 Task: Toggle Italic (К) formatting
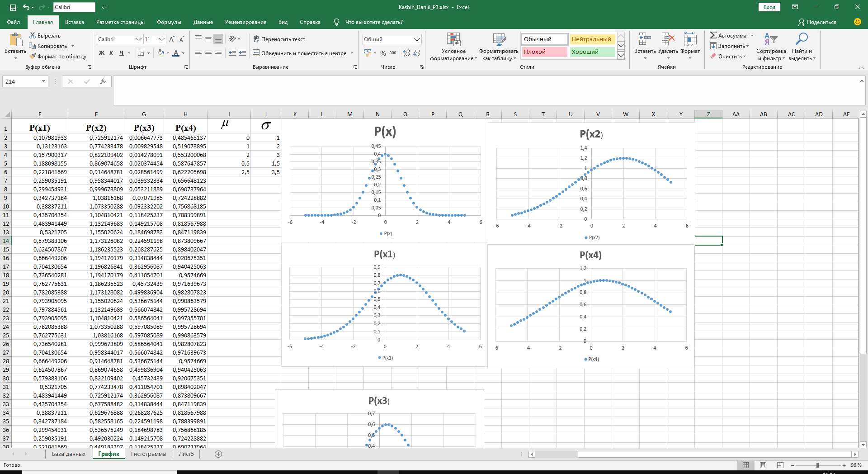pyautogui.click(x=111, y=53)
